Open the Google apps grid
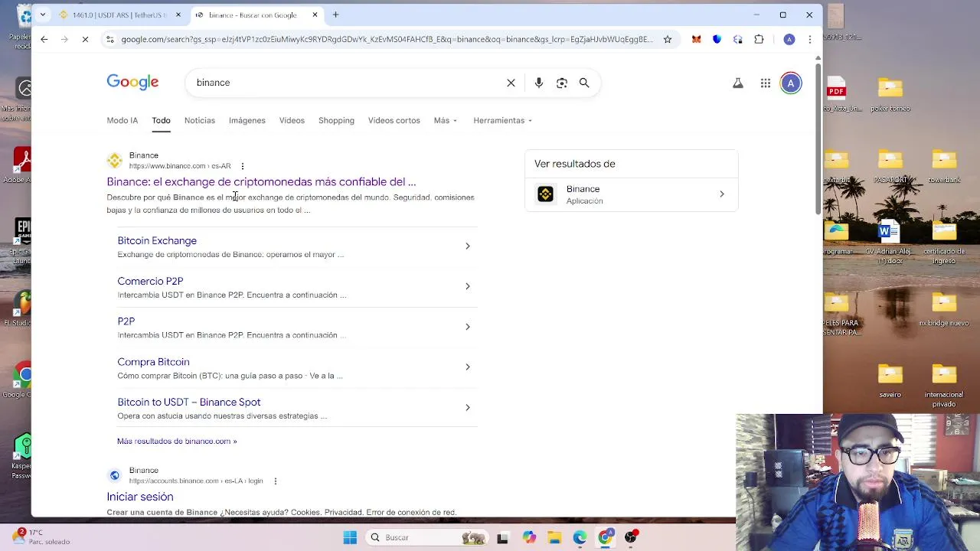This screenshot has height=551, width=980. coord(766,83)
